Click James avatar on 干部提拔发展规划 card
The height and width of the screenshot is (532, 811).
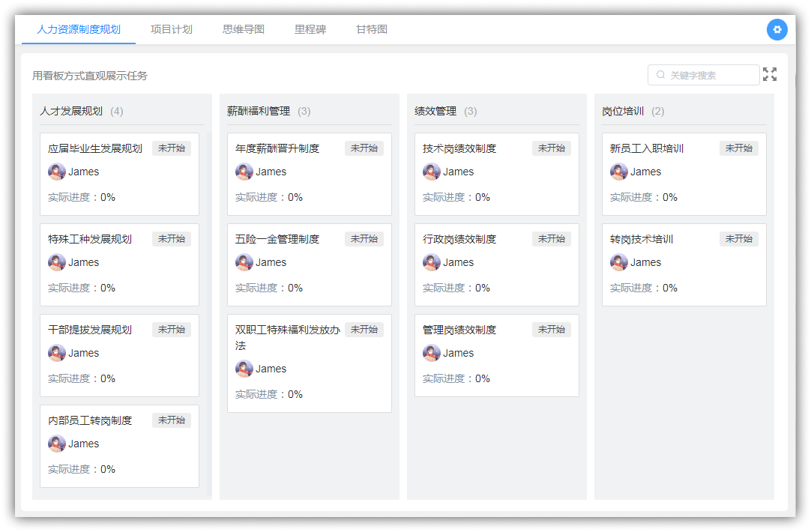click(x=57, y=353)
